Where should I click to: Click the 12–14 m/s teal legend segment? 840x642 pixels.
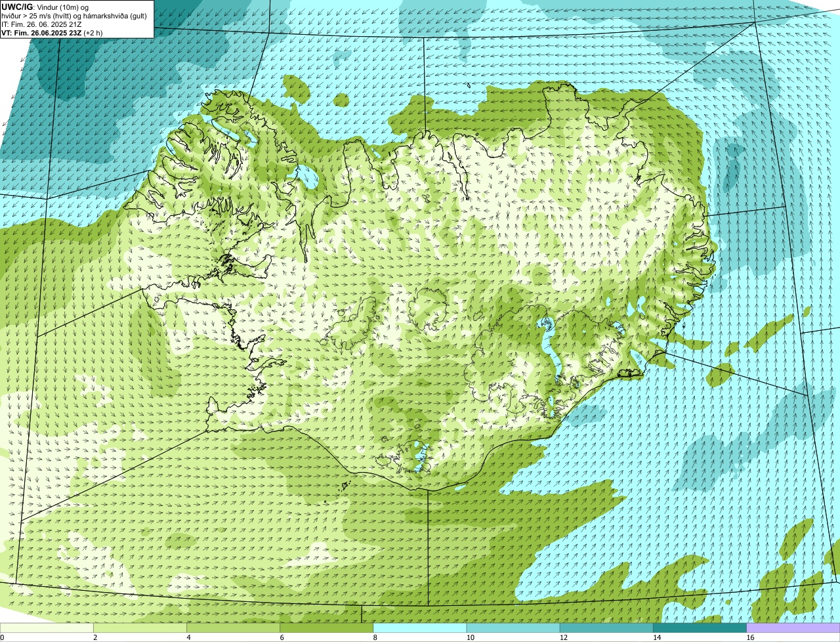(606, 628)
